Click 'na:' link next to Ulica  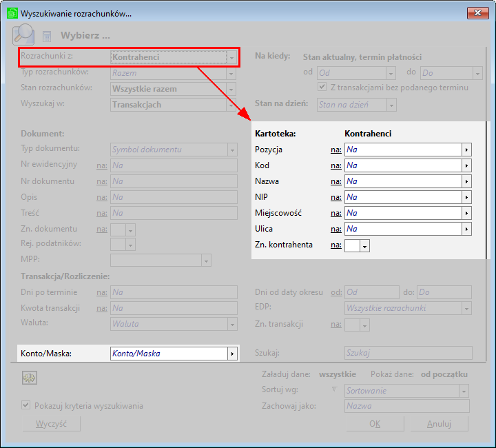click(336, 229)
